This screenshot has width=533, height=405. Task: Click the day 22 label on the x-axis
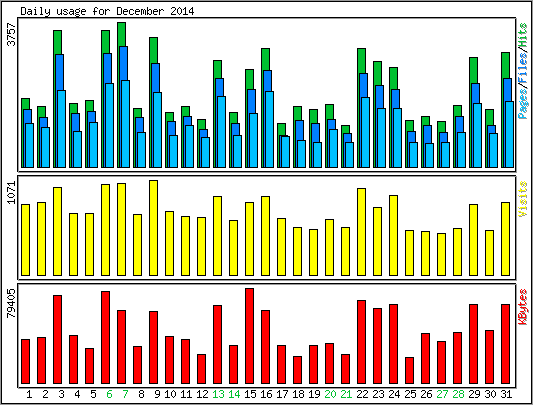[x=362, y=394]
